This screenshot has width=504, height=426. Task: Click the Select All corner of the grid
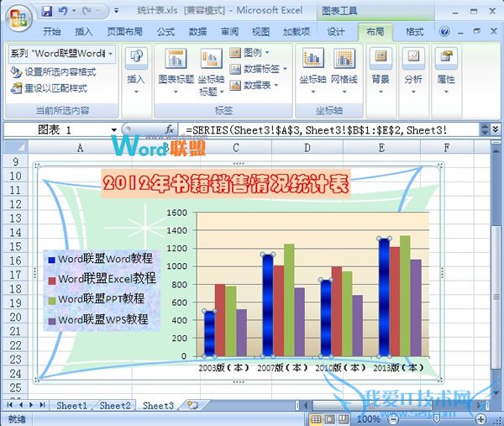[16, 148]
